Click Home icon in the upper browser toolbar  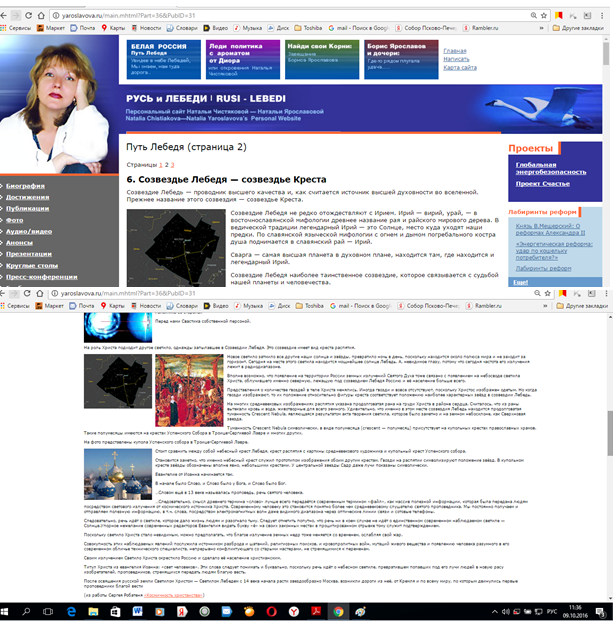pyautogui.click(x=41, y=15)
